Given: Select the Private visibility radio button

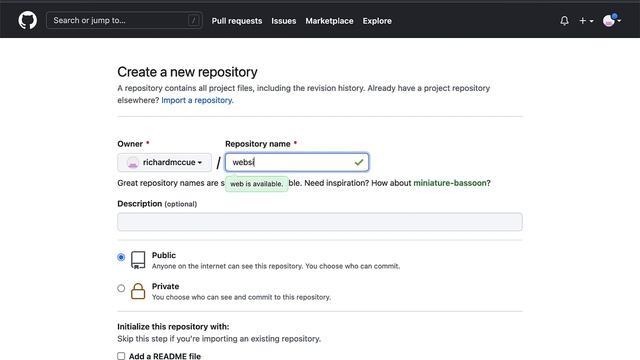Looking at the screenshot, I should pyautogui.click(x=121, y=288).
